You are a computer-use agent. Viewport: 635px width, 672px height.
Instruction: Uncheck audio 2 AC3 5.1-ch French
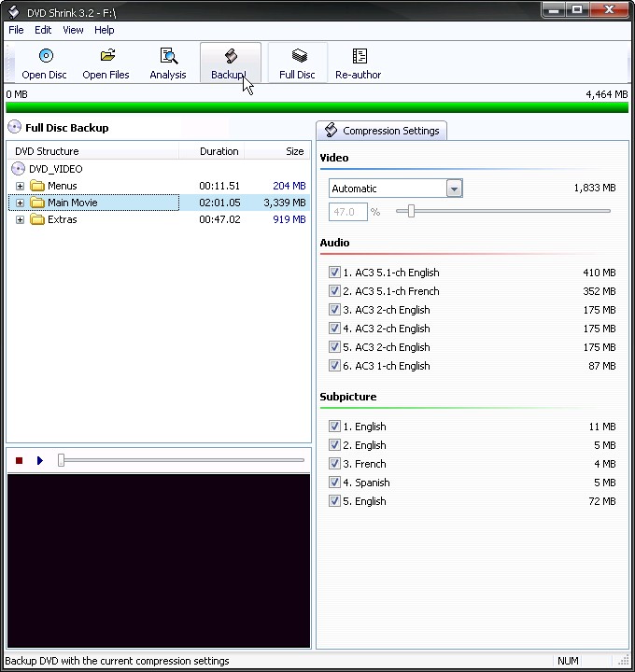tap(334, 291)
